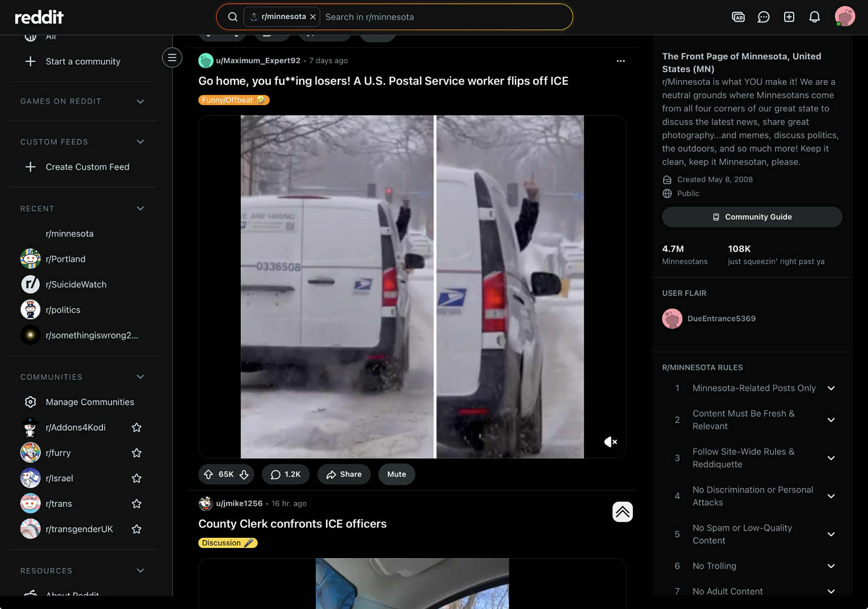The image size is (868, 609).
Task: Expand rule Minnesota-Related Posts Only
Action: click(831, 388)
